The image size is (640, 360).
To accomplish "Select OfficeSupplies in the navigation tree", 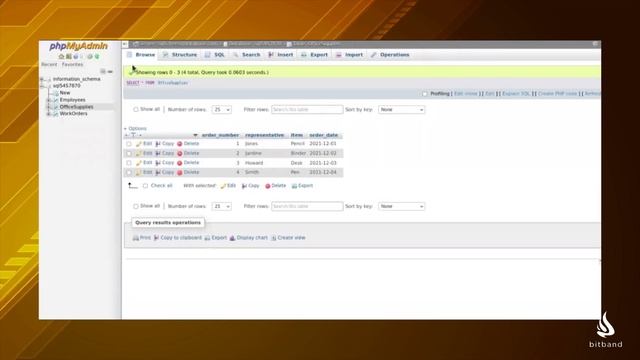I will pyautogui.click(x=76, y=107).
